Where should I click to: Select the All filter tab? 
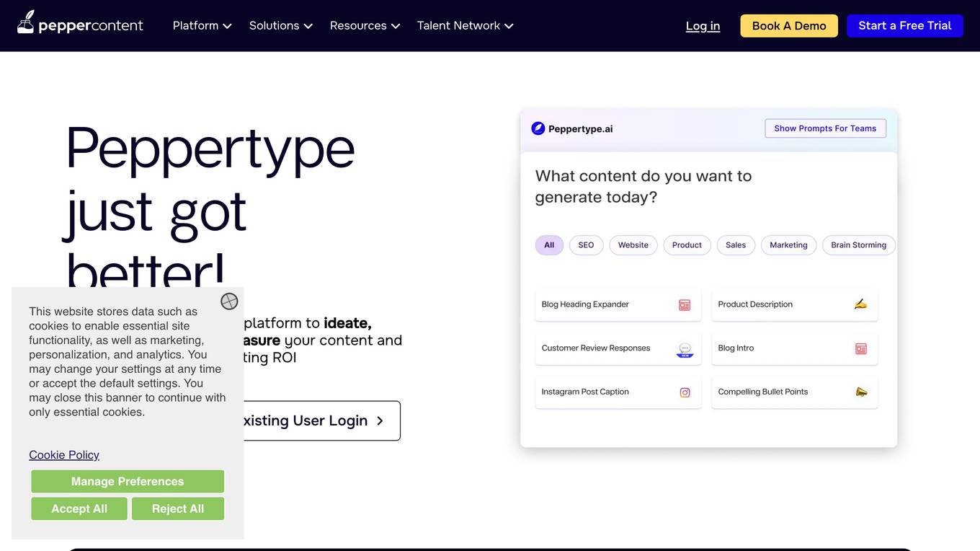549,245
